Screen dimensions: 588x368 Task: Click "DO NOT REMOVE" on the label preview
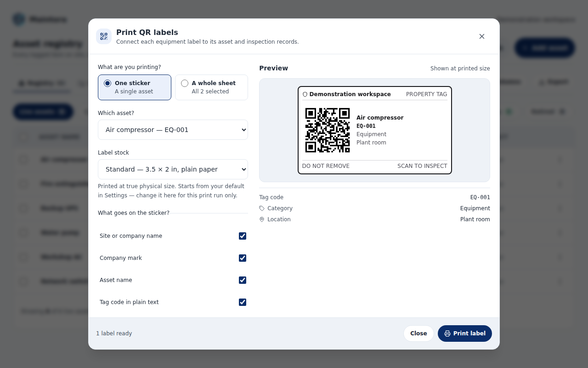pyautogui.click(x=326, y=166)
